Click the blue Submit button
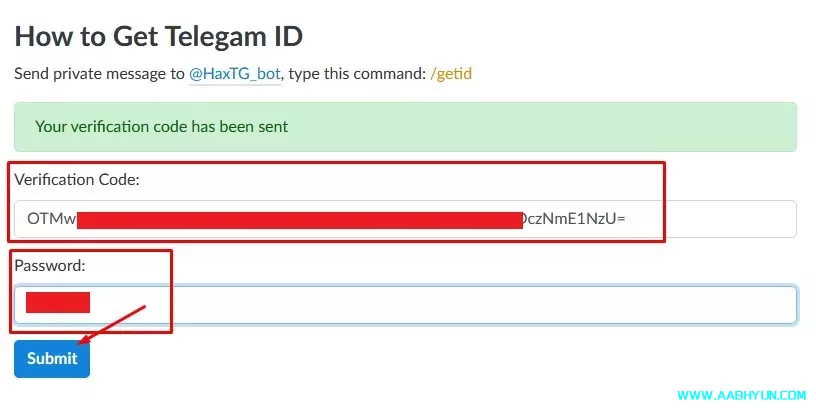816x409 pixels. (52, 359)
